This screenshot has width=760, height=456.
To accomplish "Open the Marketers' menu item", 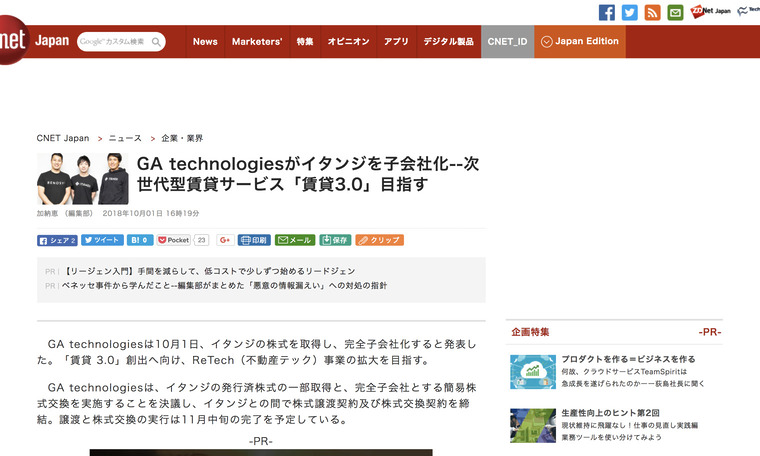I will tap(257, 42).
